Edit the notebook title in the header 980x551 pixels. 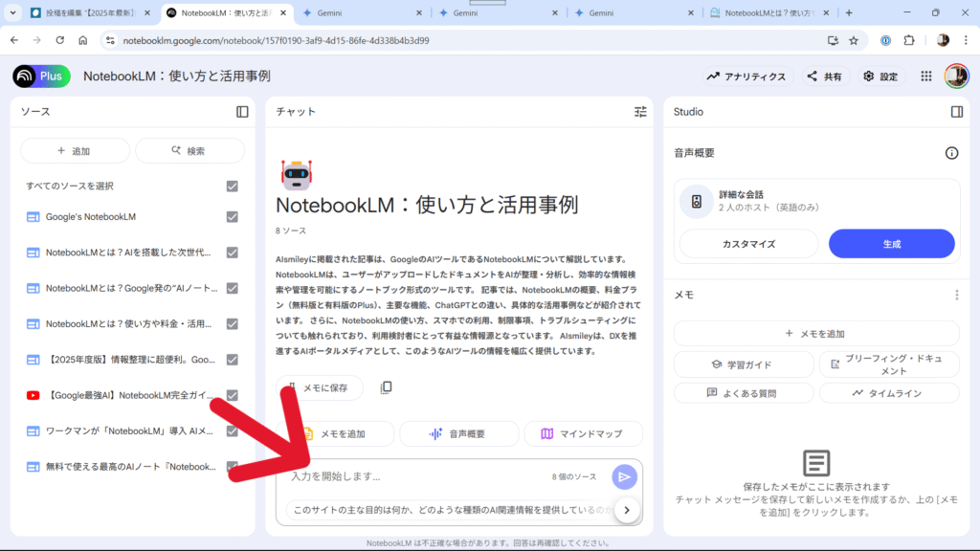click(x=177, y=77)
